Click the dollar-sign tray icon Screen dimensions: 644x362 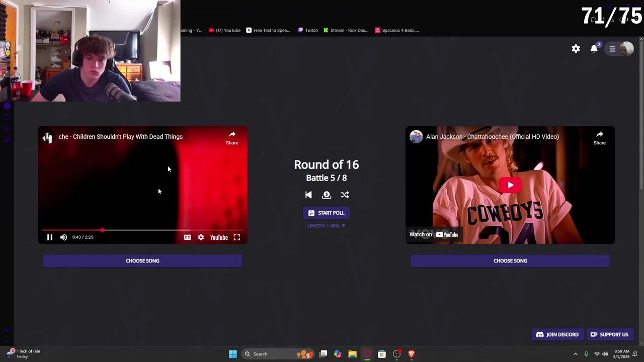(x=327, y=195)
